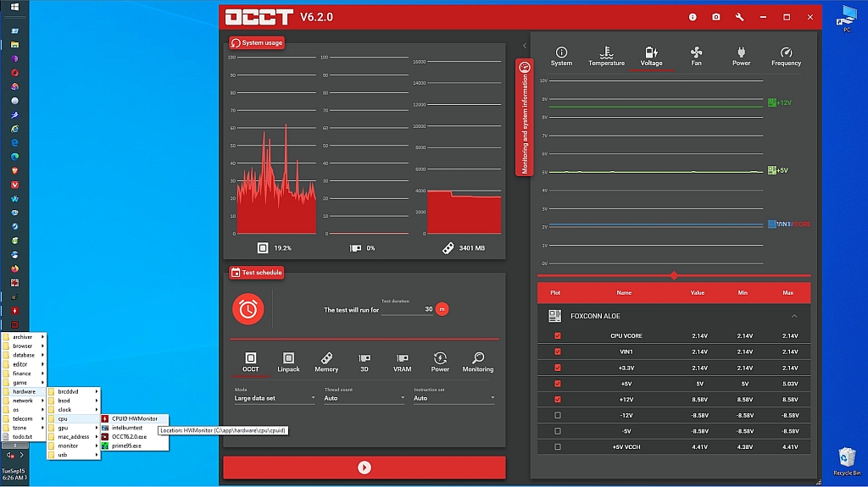
Task: Click the memory usage icon showing 3401 MB
Action: (x=448, y=248)
